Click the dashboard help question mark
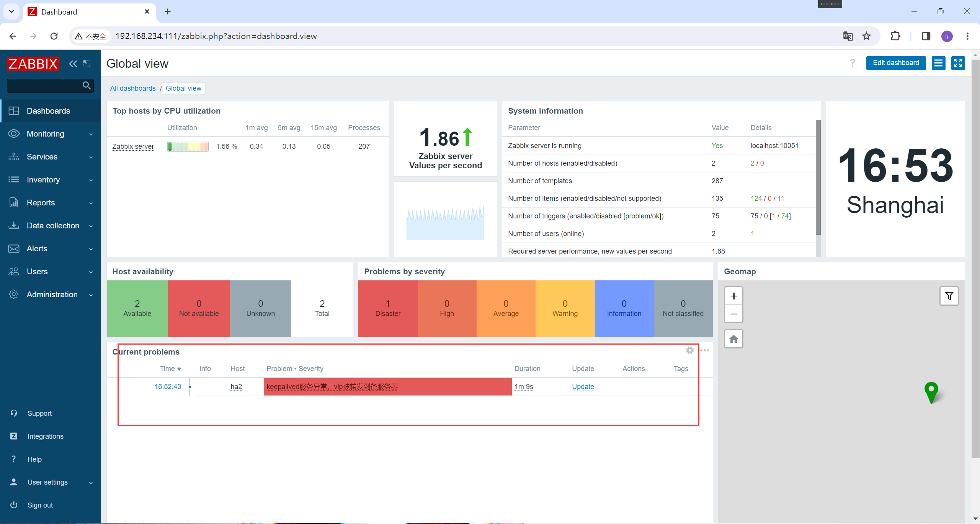 coord(852,63)
